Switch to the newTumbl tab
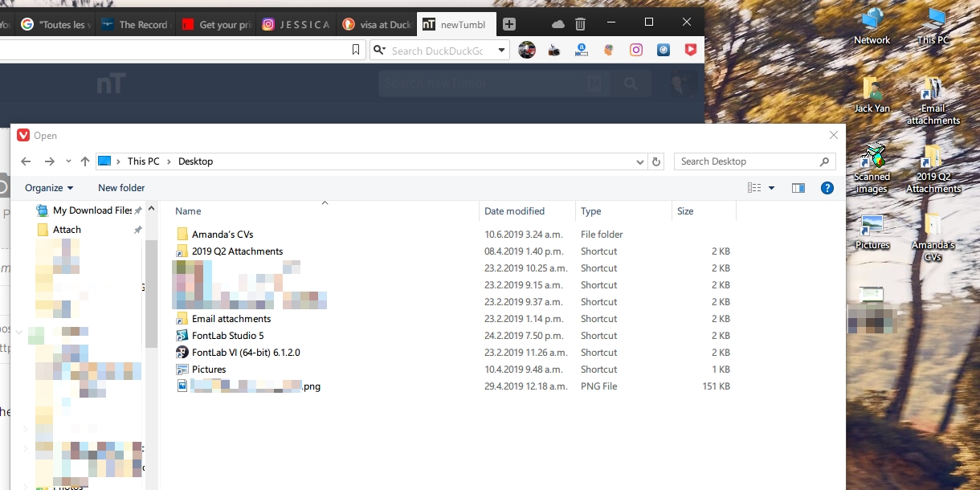 [x=455, y=25]
